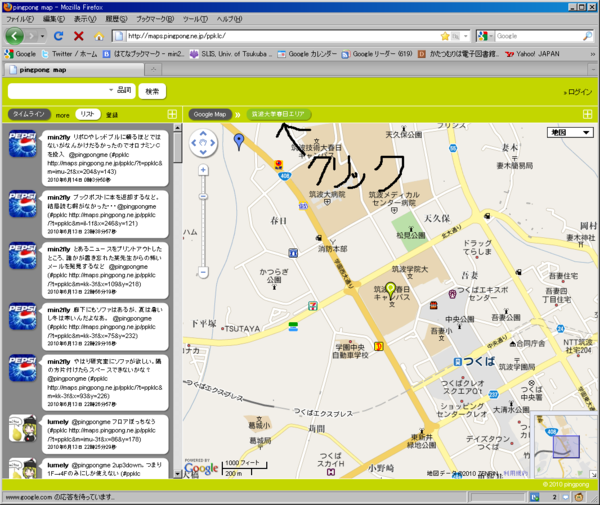Click the Firefox back button
Viewport: 600px width, 505px height.
[x=15, y=36]
